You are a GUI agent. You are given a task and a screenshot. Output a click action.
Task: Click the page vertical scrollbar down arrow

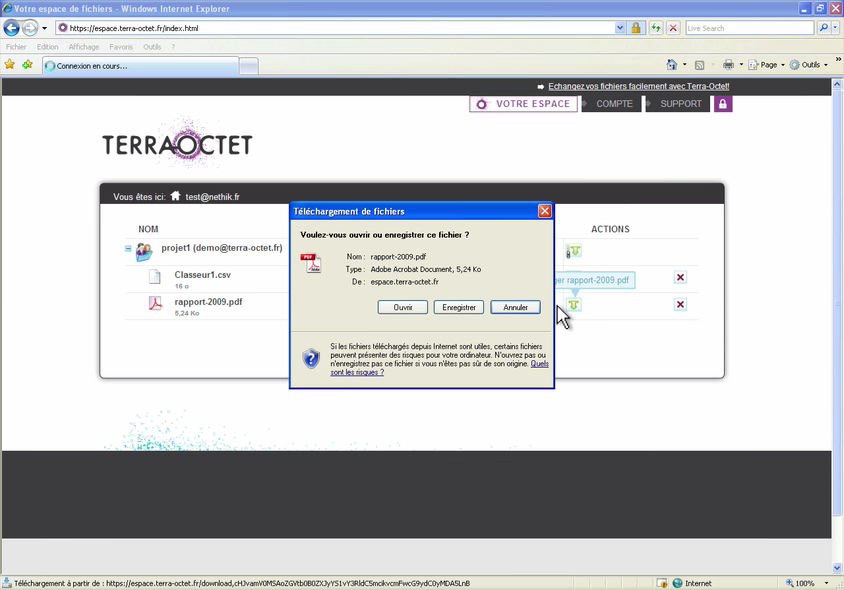[x=837, y=567]
